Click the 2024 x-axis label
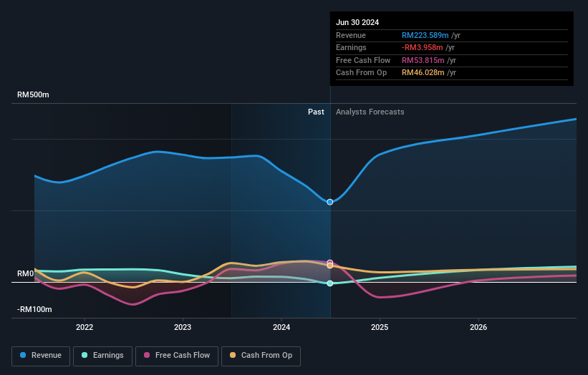Screen dimensions: 588x375 point(281,328)
